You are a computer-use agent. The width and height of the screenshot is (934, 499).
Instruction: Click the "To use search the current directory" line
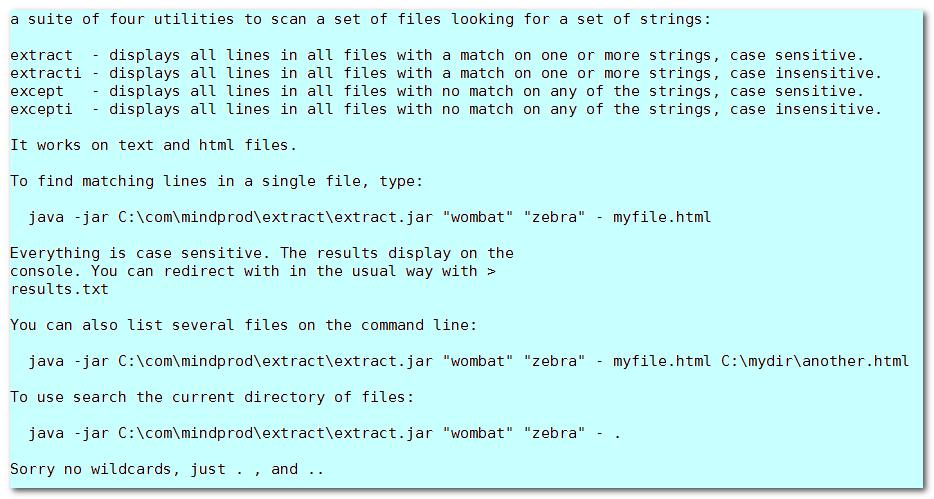coord(211,397)
